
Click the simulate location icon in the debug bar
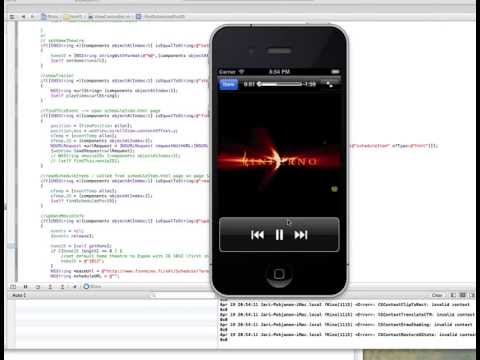[x=74, y=287]
